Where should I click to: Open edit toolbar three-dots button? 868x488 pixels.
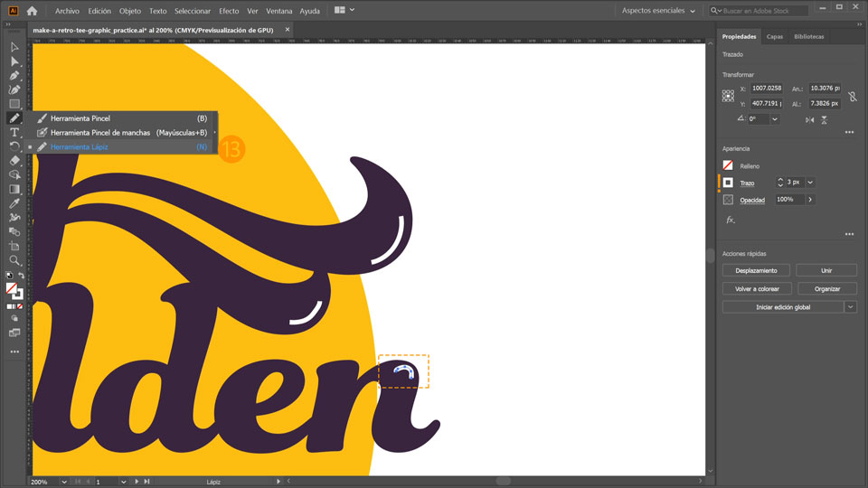click(x=14, y=352)
